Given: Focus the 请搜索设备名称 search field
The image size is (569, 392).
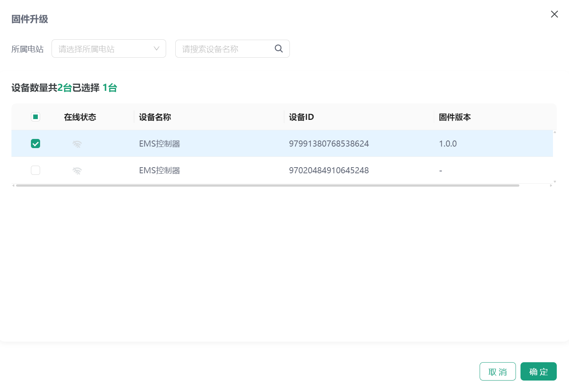Looking at the screenshot, I should (225, 48).
